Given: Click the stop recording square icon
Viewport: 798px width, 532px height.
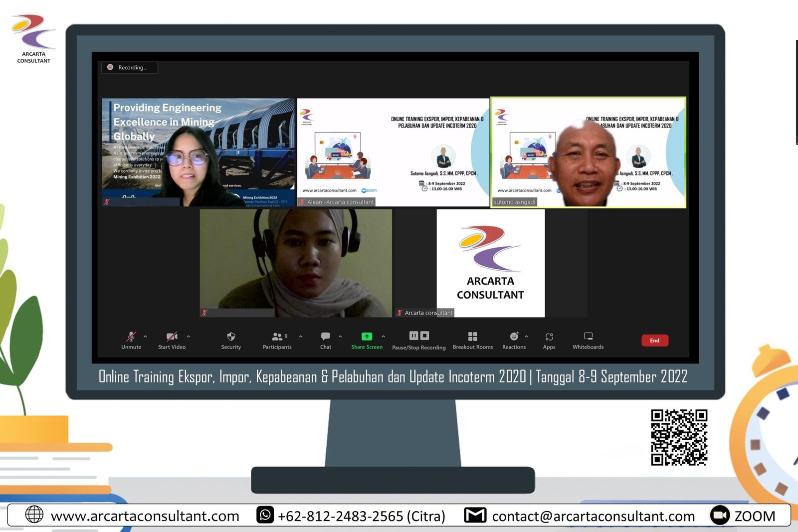Looking at the screenshot, I should [x=424, y=336].
